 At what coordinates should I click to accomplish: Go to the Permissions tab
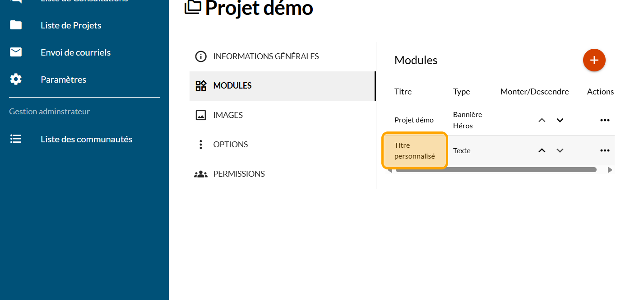click(239, 174)
